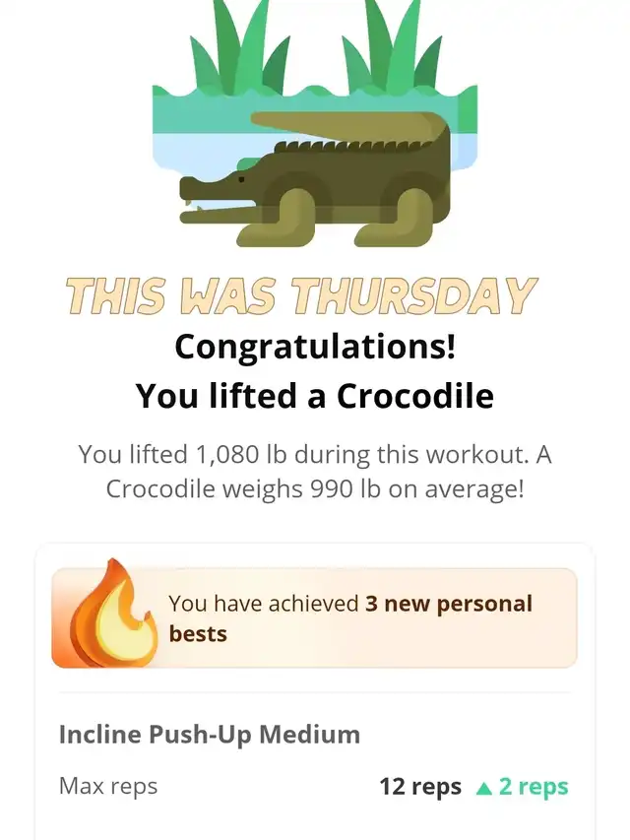Tap the crocodile illustration
Screen dimensions: 630x840
(315, 179)
